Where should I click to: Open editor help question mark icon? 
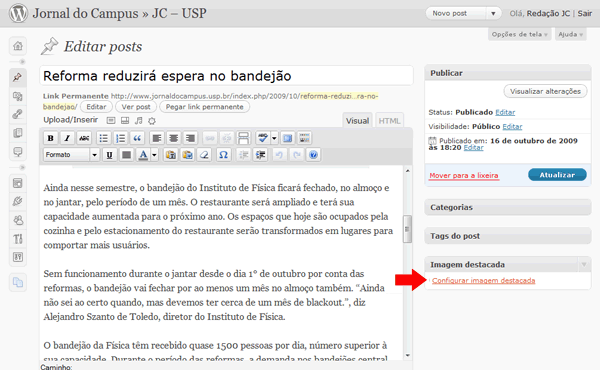click(313, 155)
